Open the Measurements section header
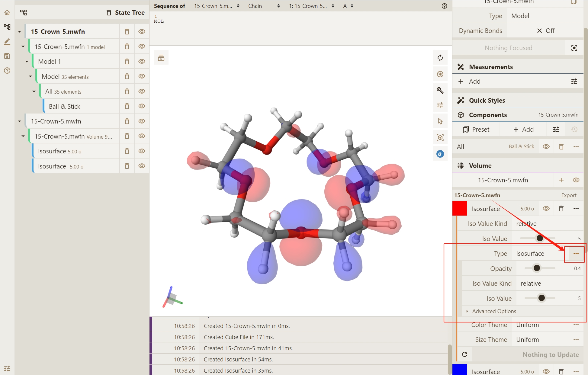Image resolution: width=588 pixels, height=375 pixels. [490, 67]
